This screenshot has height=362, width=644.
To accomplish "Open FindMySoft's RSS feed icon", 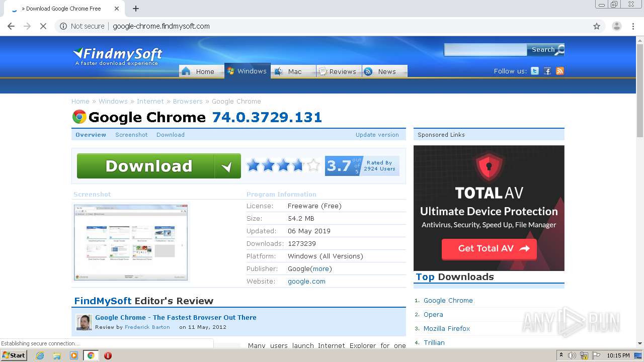I will pyautogui.click(x=560, y=71).
